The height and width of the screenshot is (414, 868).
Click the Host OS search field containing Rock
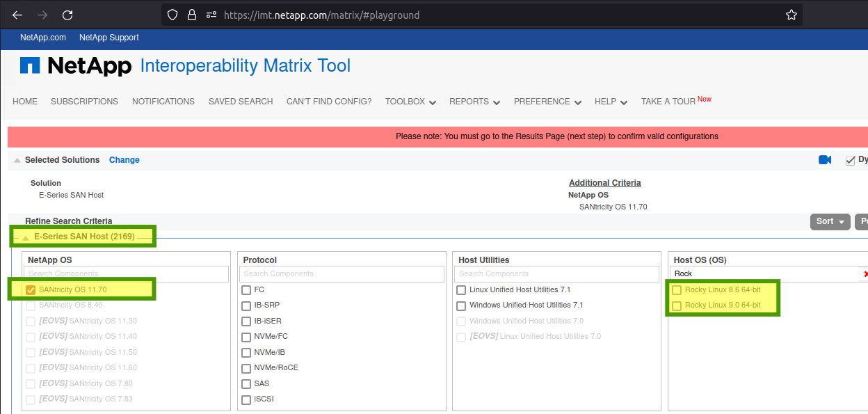coord(765,274)
